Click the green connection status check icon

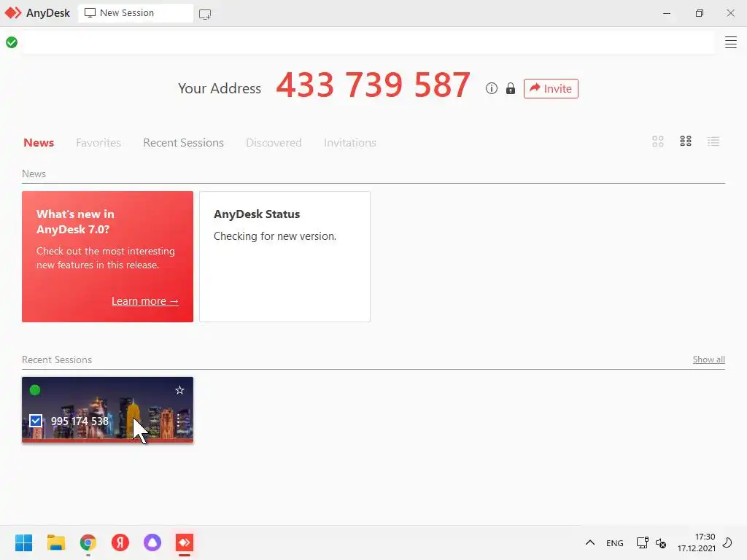coord(12,42)
